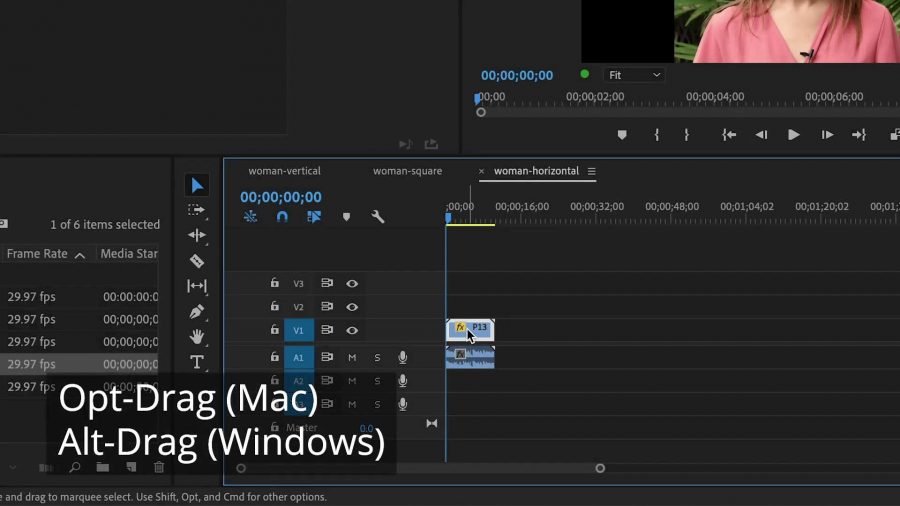Go to Out point
The image size is (900, 506).
(859, 135)
